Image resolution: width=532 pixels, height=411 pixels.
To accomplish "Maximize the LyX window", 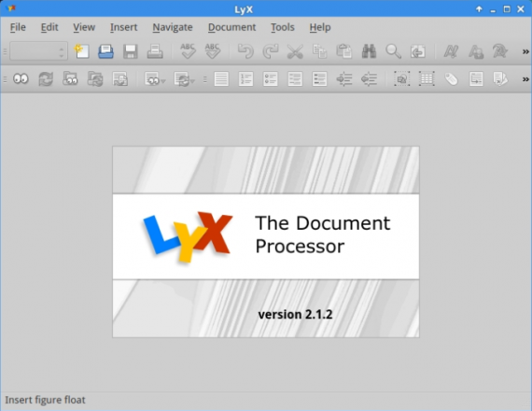I will (x=507, y=9).
